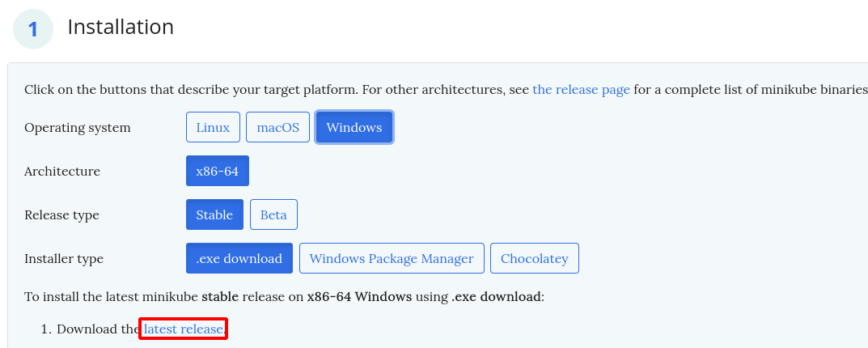868x348 pixels.
Task: Click the 'Operating system' label
Action: (x=78, y=128)
